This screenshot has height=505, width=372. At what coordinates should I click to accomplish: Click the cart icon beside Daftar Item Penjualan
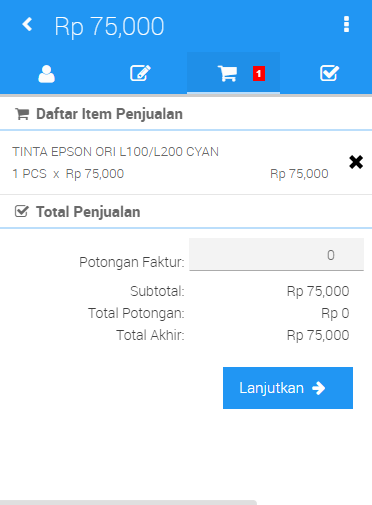pyautogui.click(x=22, y=114)
